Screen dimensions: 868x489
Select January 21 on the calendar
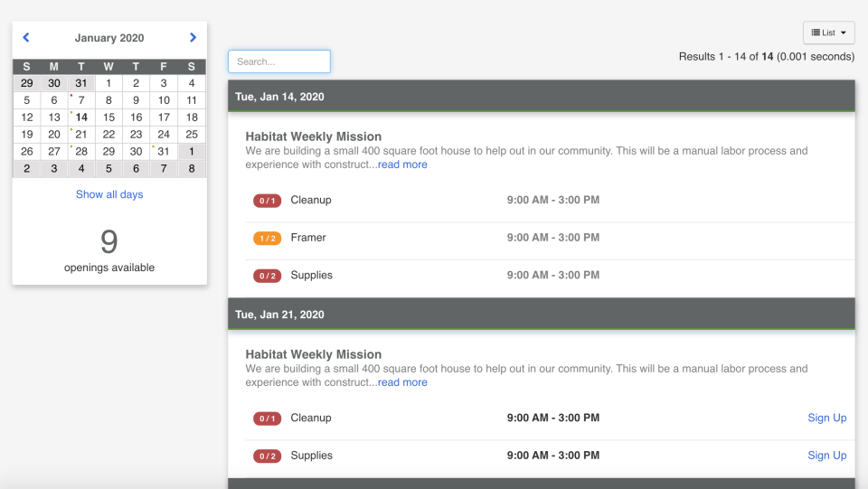tap(81, 135)
